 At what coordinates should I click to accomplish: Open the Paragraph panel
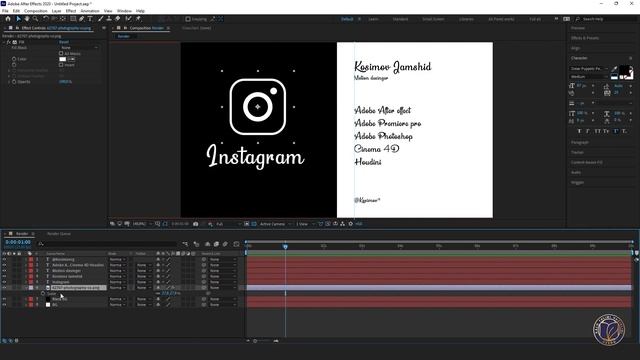pos(580,142)
